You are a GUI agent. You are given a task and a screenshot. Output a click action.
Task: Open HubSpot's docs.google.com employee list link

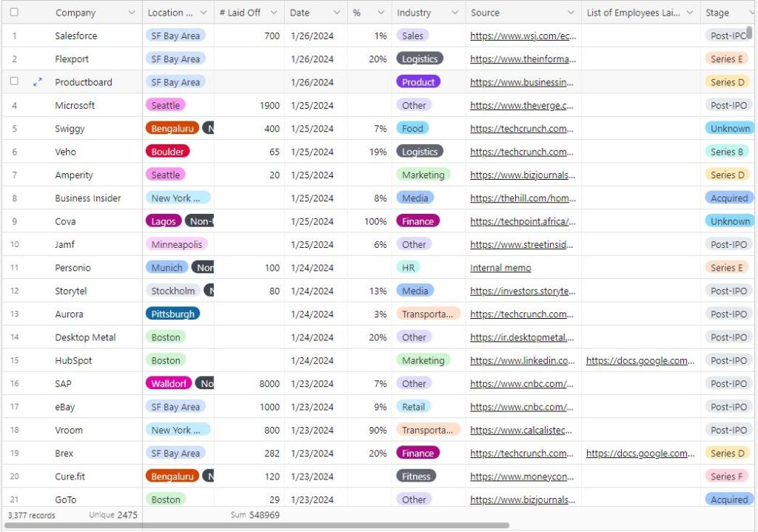(640, 360)
